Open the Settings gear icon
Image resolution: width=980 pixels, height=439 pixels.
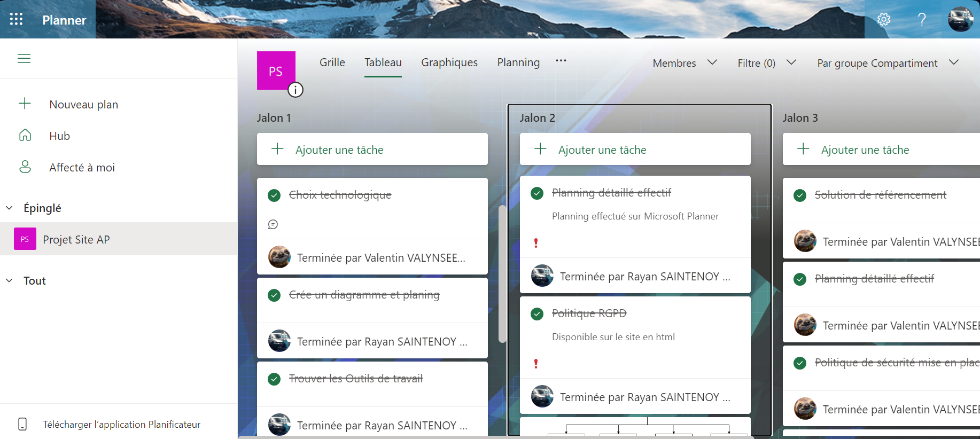[884, 19]
